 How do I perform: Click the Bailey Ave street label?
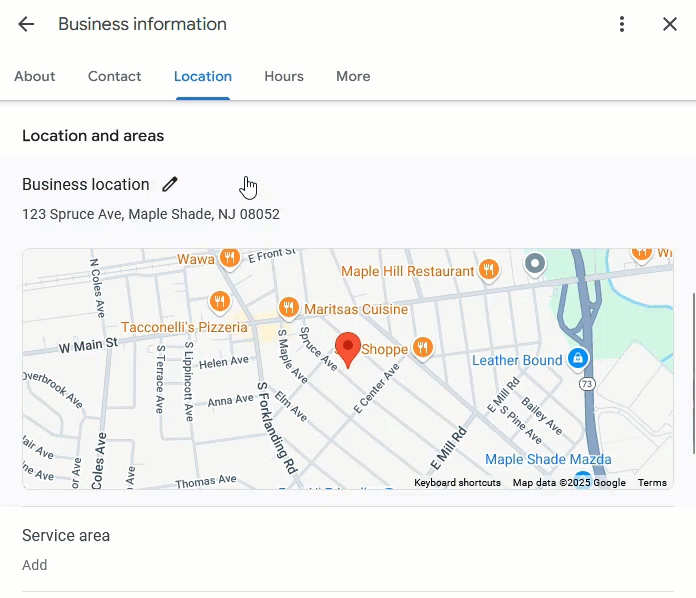542,416
